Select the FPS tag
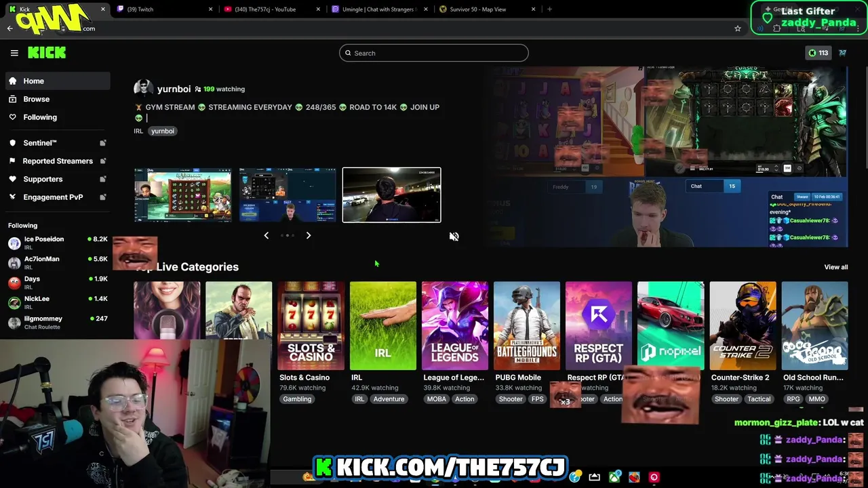 coord(538,399)
